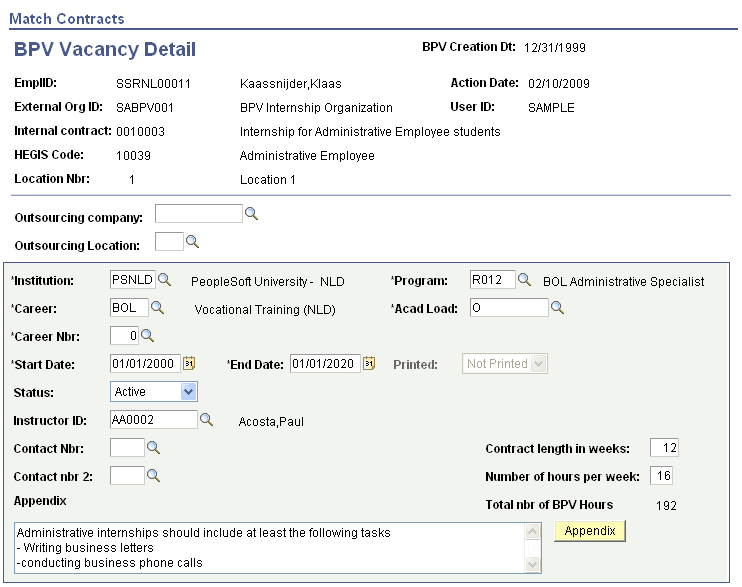
Task: Click scroll down arrow in Appendix textbox
Action: tap(532, 564)
